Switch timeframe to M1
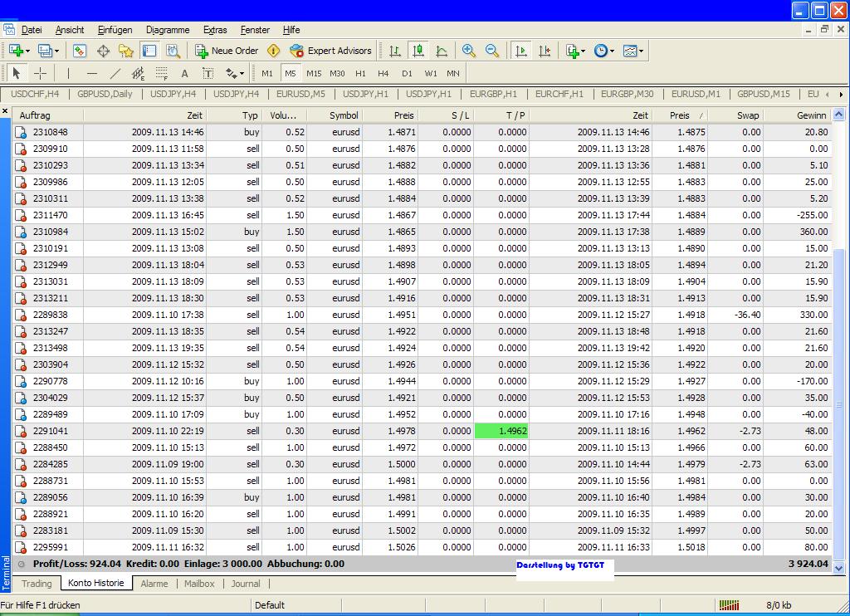The image size is (850, 616). [266, 73]
